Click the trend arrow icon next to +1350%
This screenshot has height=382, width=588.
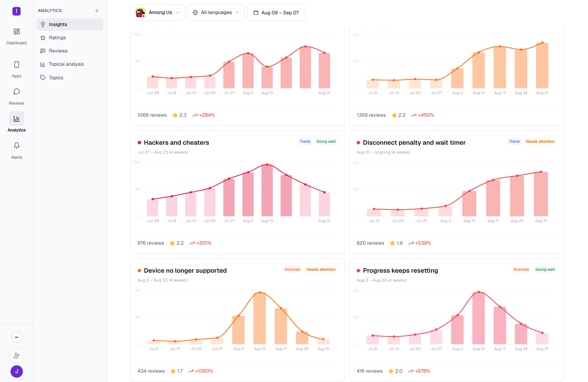191,371
